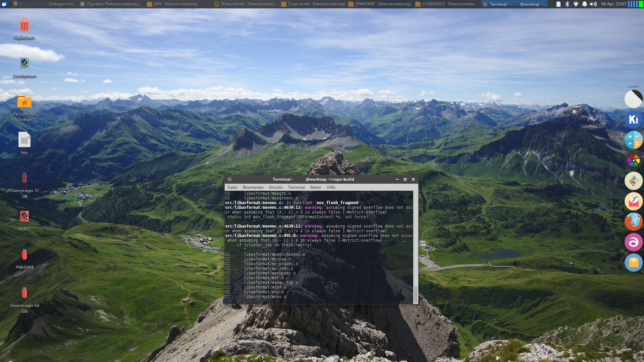Viewport: 644px width, 362px height.
Task: Click the terminal's vertical scrollbar handle
Action: 416,294
